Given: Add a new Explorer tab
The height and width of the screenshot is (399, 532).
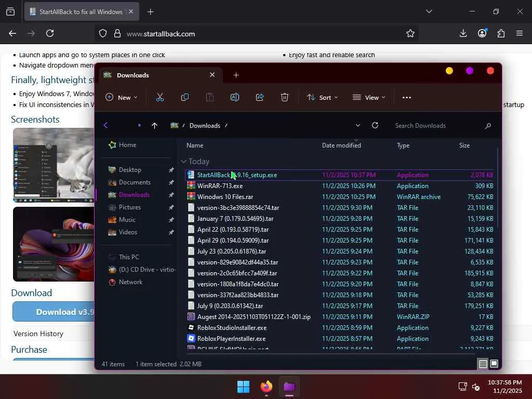Looking at the screenshot, I should [236, 75].
